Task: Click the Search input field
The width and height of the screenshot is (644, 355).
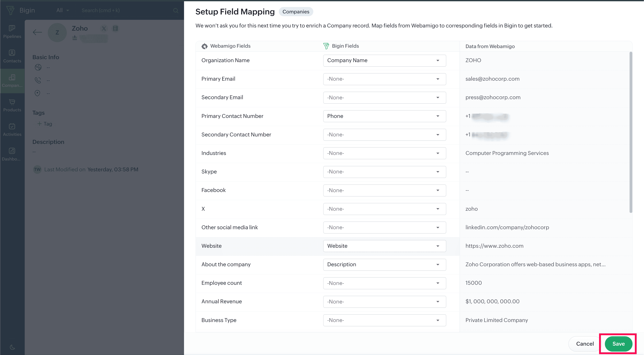Action: [125, 10]
